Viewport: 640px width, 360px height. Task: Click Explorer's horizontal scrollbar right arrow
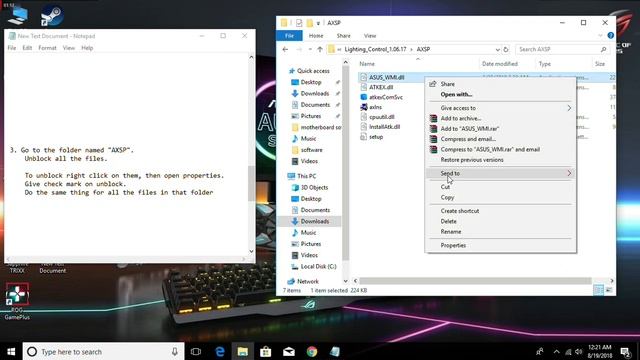(x=611, y=281)
